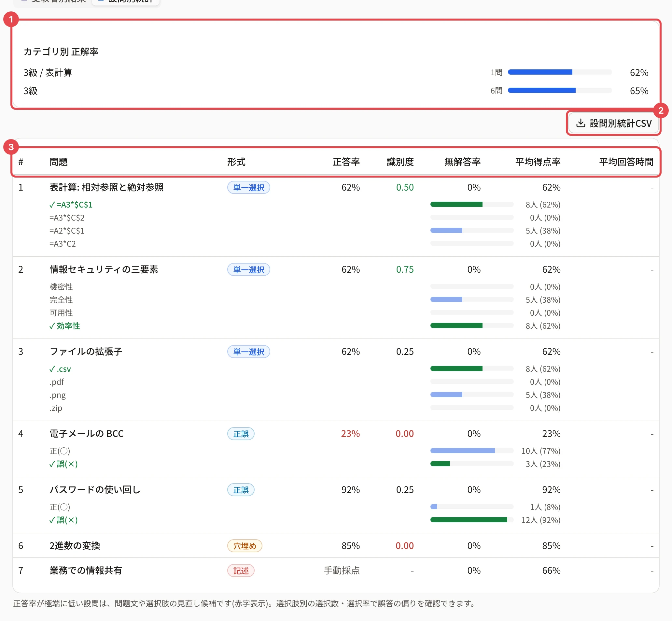Select the option =A3*C2
This screenshot has height=621, width=672.
coord(63,244)
